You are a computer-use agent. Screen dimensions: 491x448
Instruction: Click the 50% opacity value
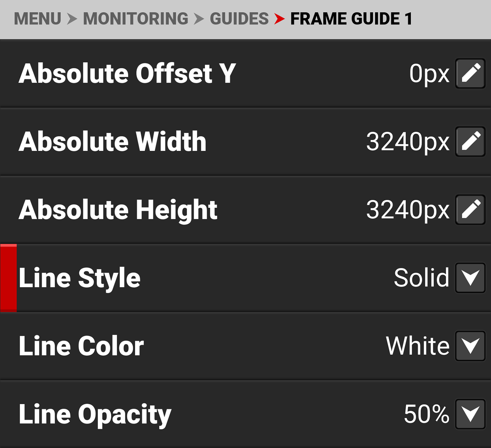coord(426,414)
